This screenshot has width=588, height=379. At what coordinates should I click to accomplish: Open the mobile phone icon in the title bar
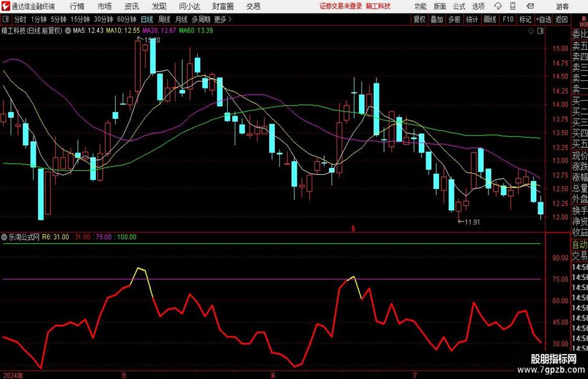pyautogui.click(x=513, y=6)
